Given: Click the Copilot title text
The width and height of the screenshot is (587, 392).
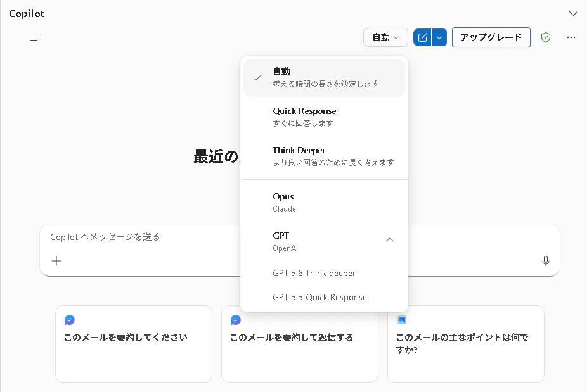Looking at the screenshot, I should click(x=27, y=14).
